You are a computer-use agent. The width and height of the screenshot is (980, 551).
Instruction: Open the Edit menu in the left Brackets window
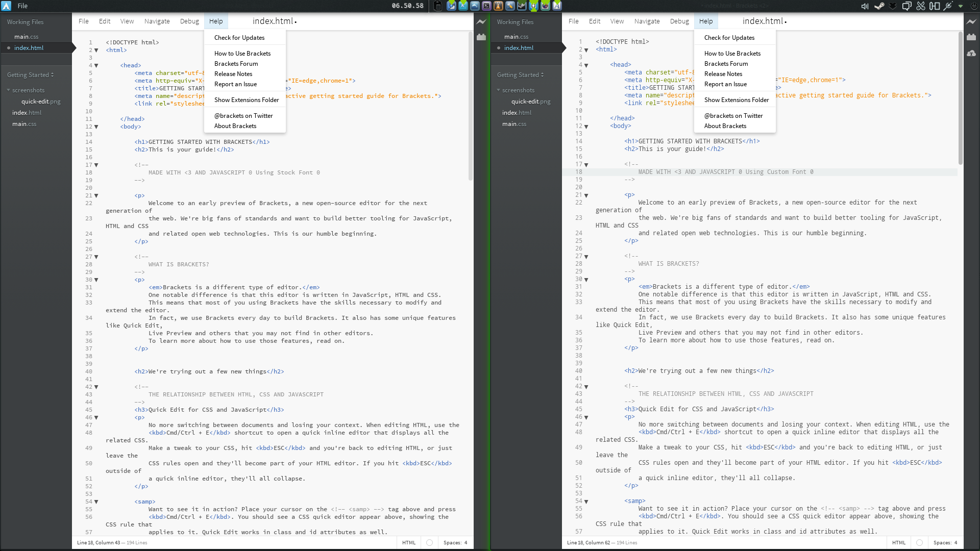pos(105,21)
